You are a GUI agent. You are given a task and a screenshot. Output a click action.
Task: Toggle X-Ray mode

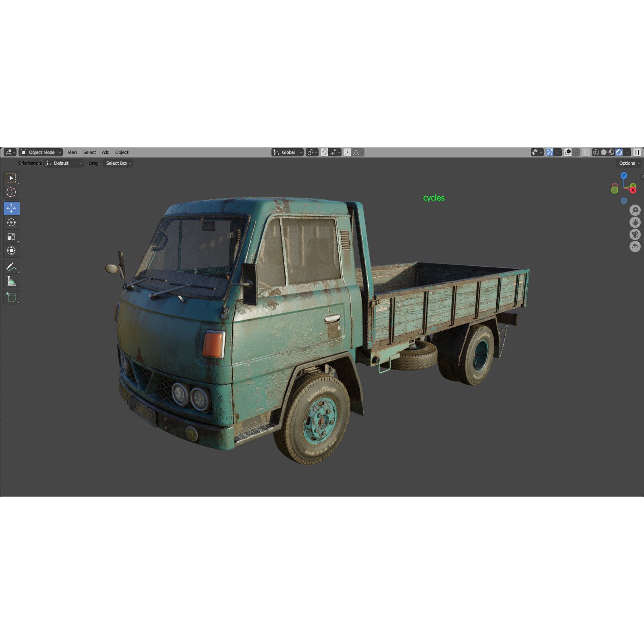(x=586, y=152)
